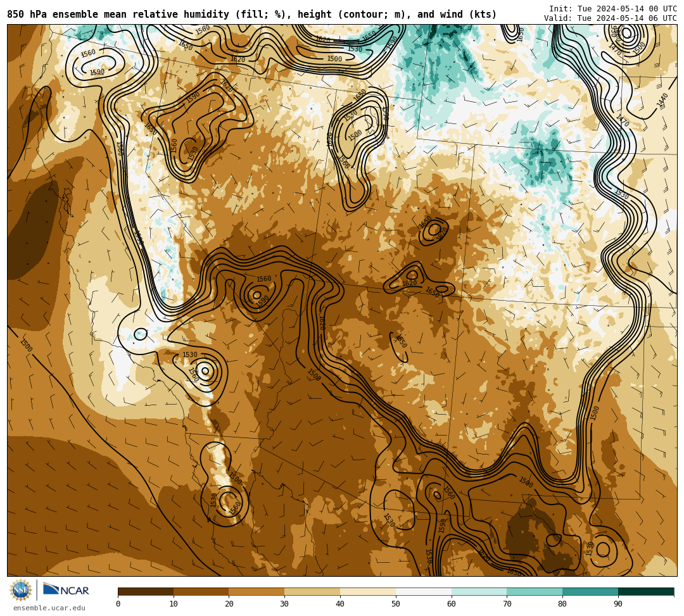684x616 pixels.
Task: Click the NSF logo icon
Action: [x=20, y=590]
